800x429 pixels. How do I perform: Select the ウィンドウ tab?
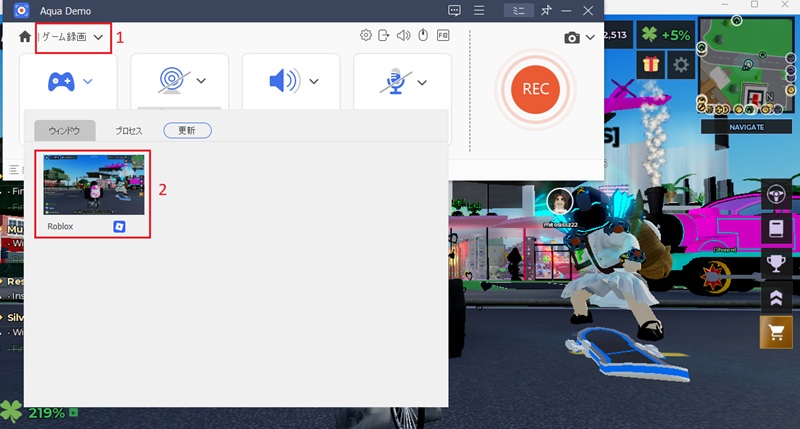coord(64,131)
